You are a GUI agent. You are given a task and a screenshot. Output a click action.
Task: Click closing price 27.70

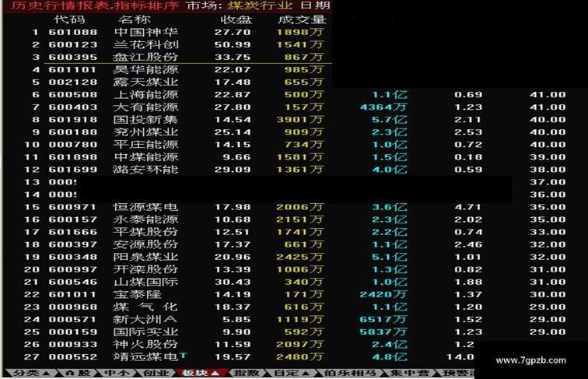(233, 32)
